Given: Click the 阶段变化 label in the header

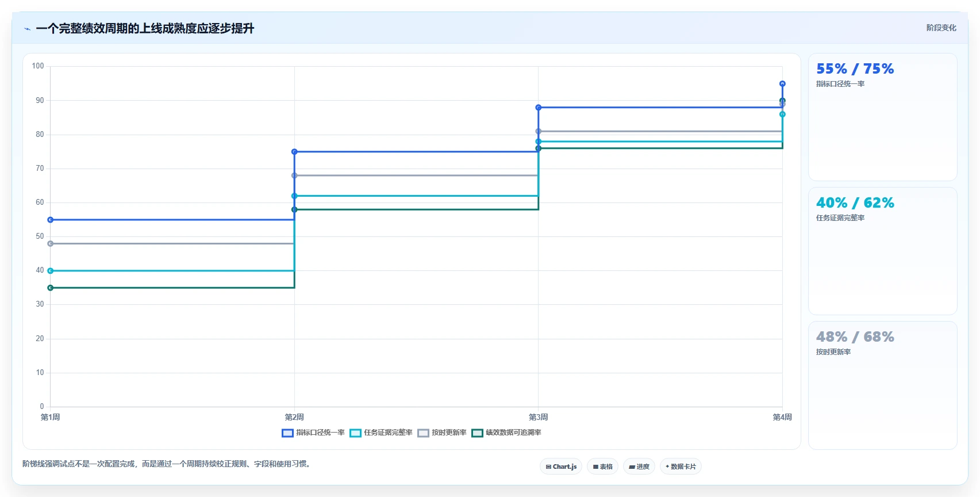Looking at the screenshot, I should pyautogui.click(x=941, y=28).
